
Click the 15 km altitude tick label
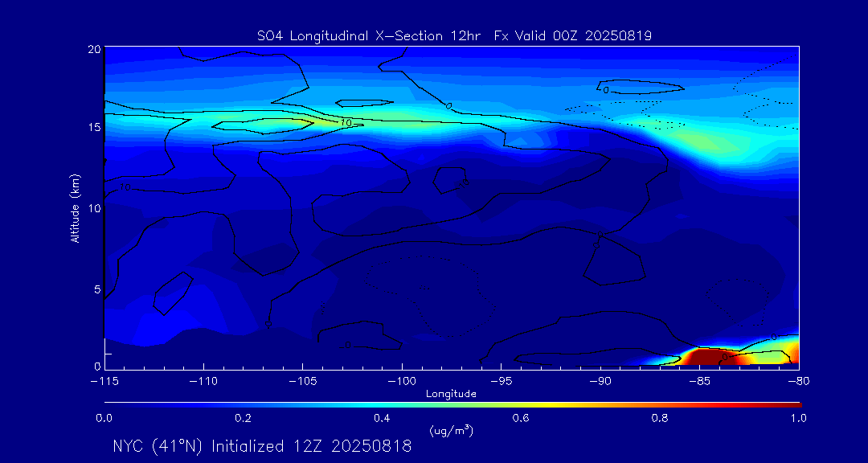point(93,128)
